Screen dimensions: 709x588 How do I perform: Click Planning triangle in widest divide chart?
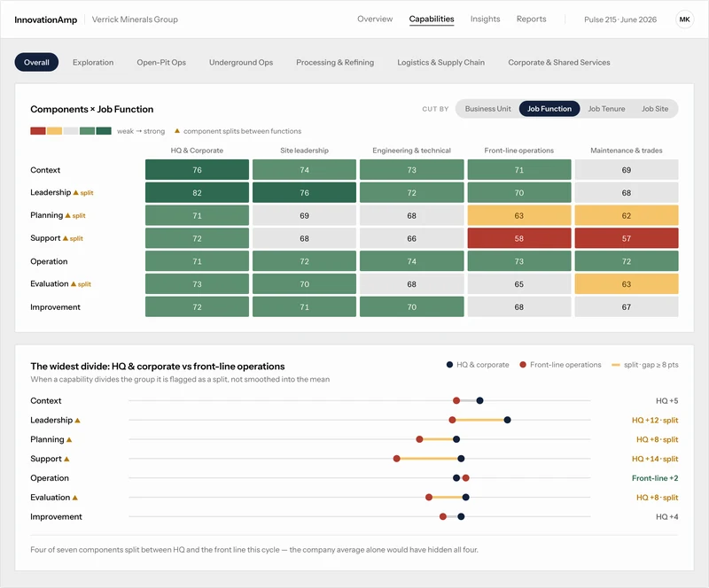(69, 440)
